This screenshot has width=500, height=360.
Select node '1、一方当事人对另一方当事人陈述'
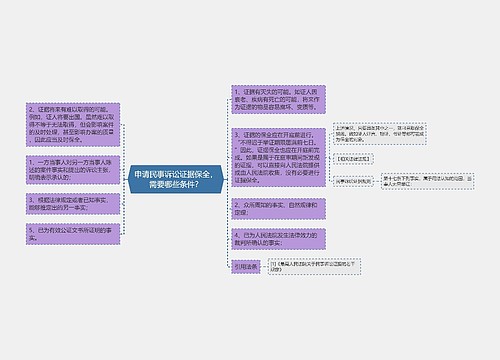tap(73, 170)
